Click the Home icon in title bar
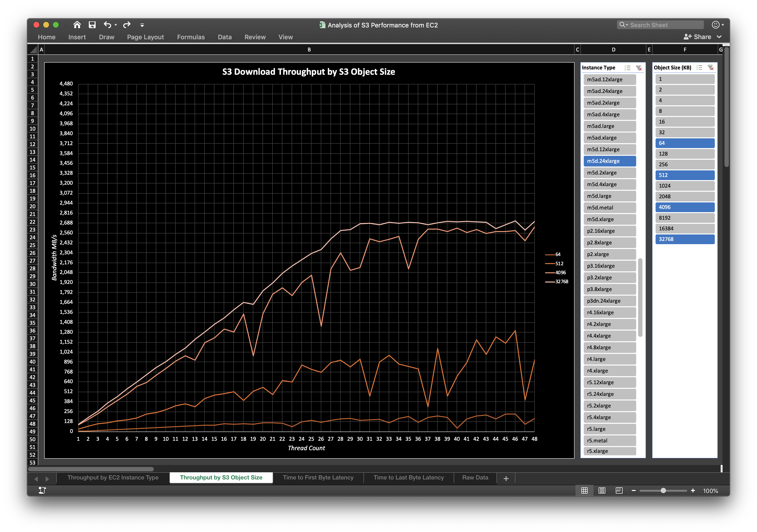 [77, 25]
